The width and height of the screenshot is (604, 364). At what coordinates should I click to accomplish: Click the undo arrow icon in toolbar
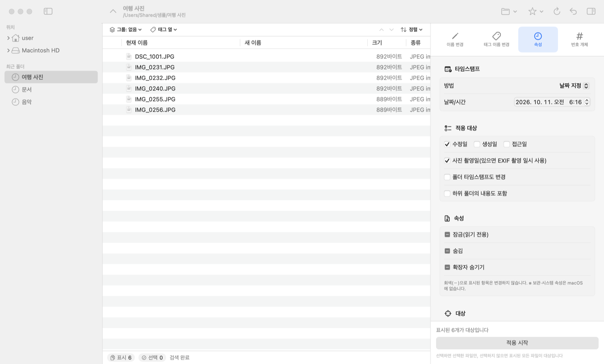[x=573, y=11]
